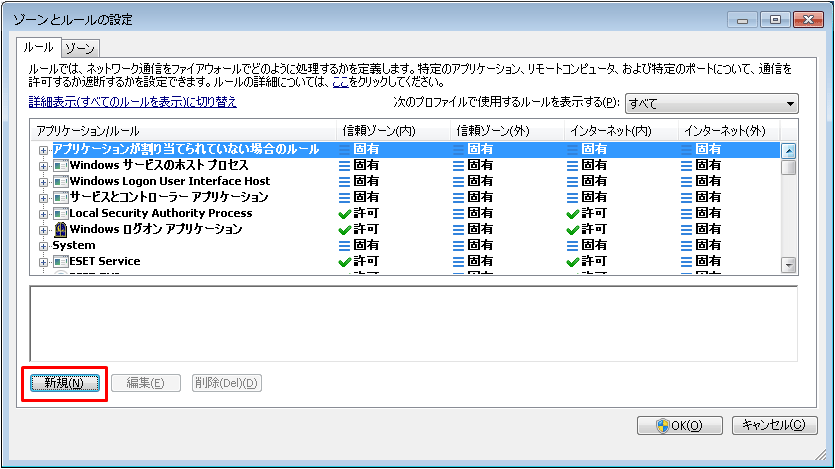Switch to the ゾーン tab

79,47
